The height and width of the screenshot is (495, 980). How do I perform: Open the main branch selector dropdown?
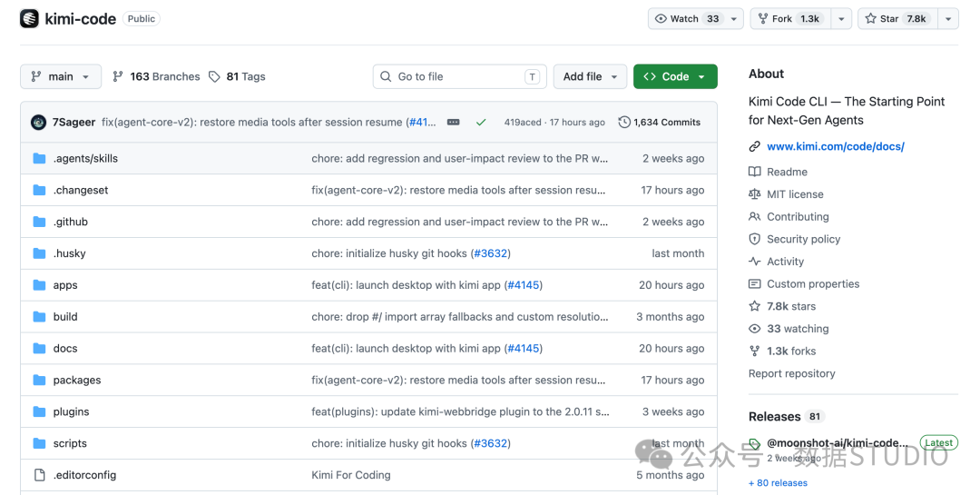[x=61, y=76]
